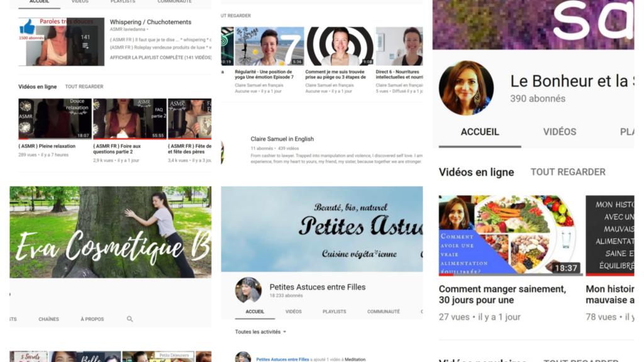Open the Paroles très douces playlist thumbnail

(x=61, y=41)
